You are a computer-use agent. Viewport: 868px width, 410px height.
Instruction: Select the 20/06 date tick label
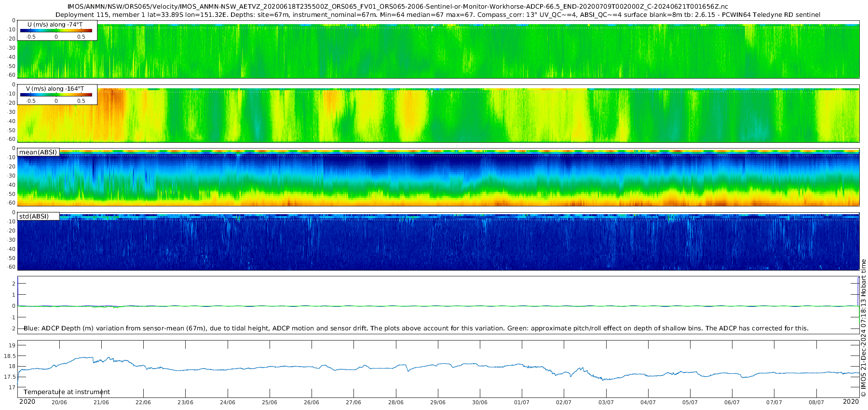pos(59,402)
